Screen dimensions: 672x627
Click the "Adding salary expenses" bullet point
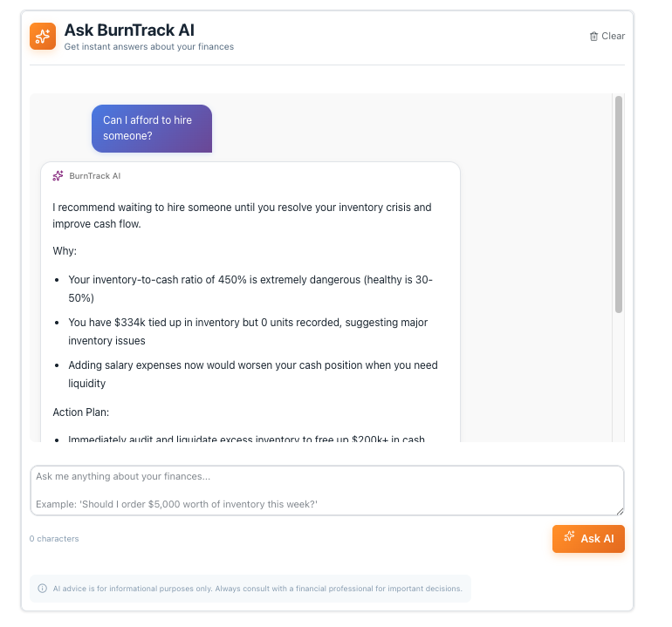pos(252,373)
